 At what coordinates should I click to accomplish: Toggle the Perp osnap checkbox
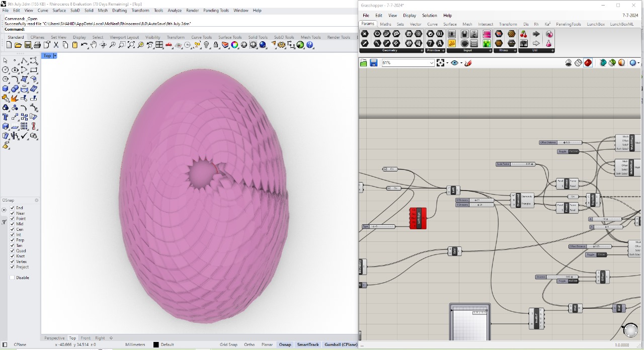[12, 240]
